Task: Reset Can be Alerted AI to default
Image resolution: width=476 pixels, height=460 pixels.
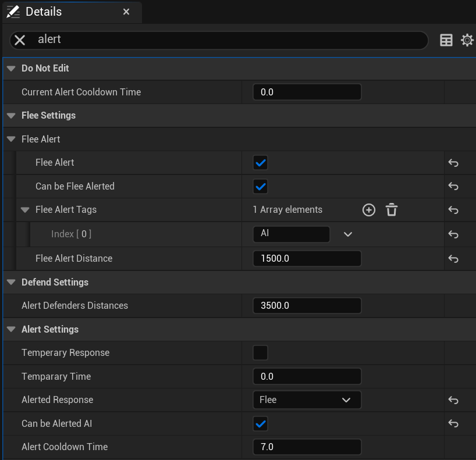Action: pyautogui.click(x=453, y=424)
